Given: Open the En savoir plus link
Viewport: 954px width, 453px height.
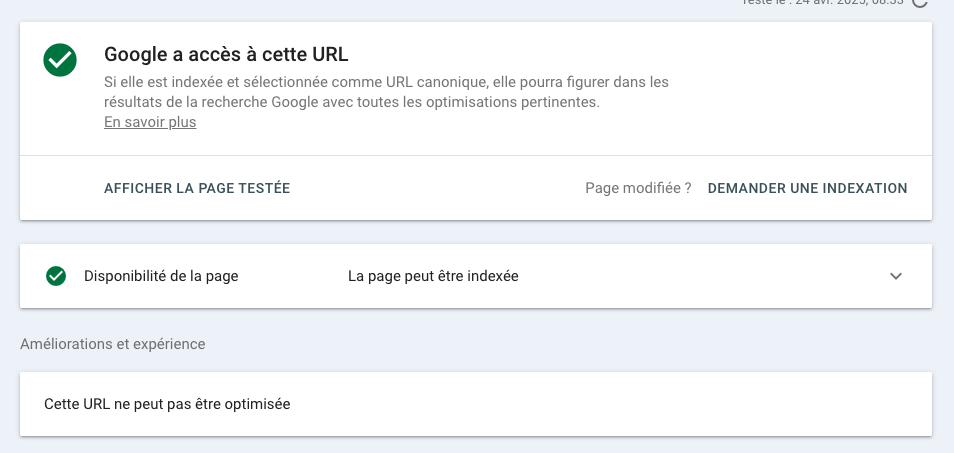Looking at the screenshot, I should (150, 122).
